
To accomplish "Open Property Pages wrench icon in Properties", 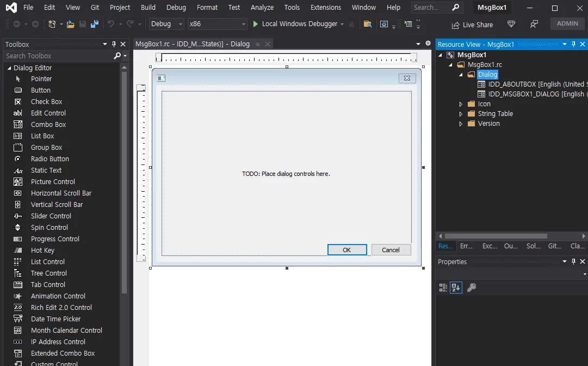I will [472, 288].
